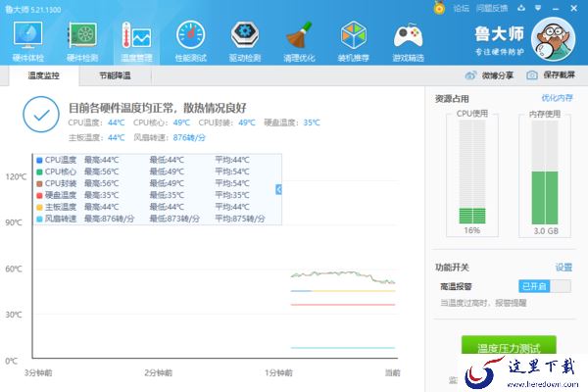Click 内存使用 bar showing 3.0 GB
The image size is (588, 392).
545,172
